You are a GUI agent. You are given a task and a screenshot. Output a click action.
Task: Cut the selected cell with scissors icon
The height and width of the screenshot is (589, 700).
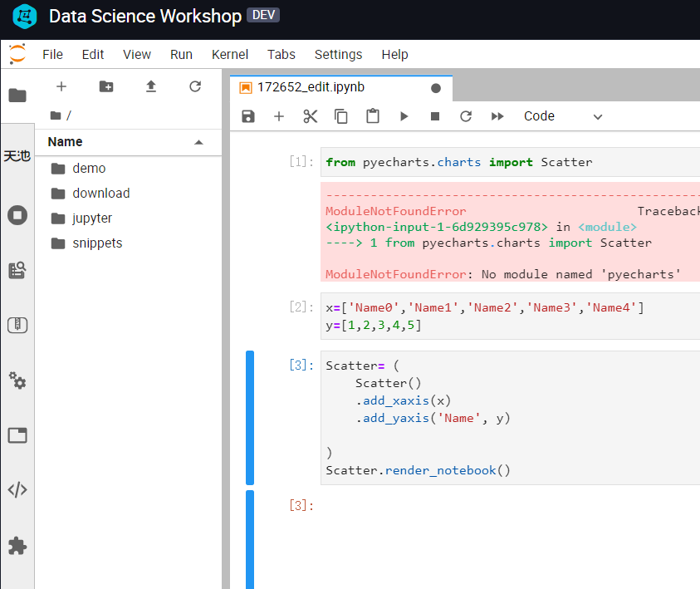tap(311, 116)
